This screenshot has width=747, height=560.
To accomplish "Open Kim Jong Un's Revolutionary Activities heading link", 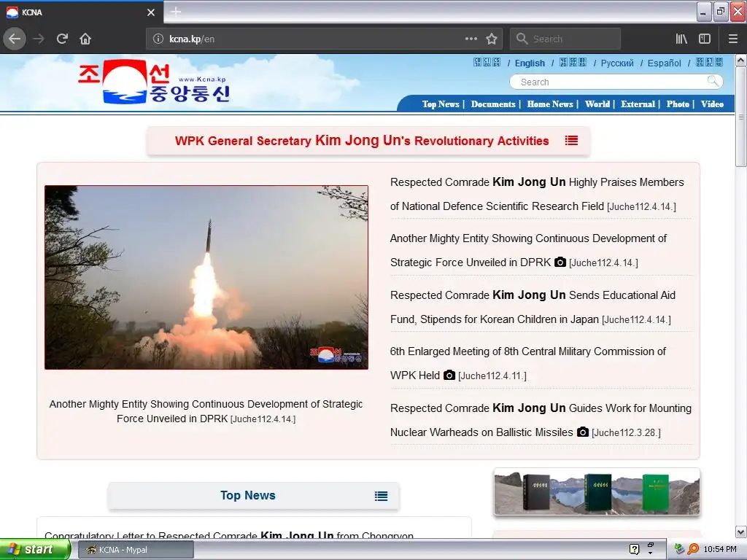I will [x=362, y=141].
